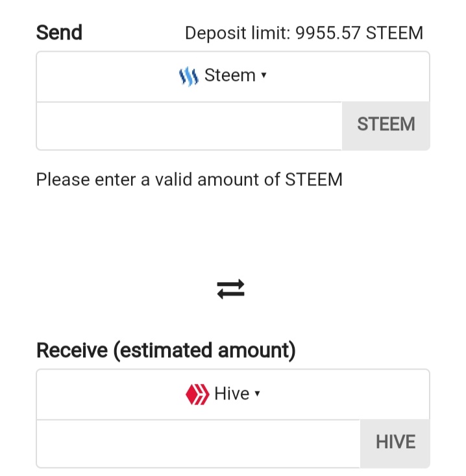Click the Send heading label
Screen dimensions: 466x476
[x=59, y=32]
